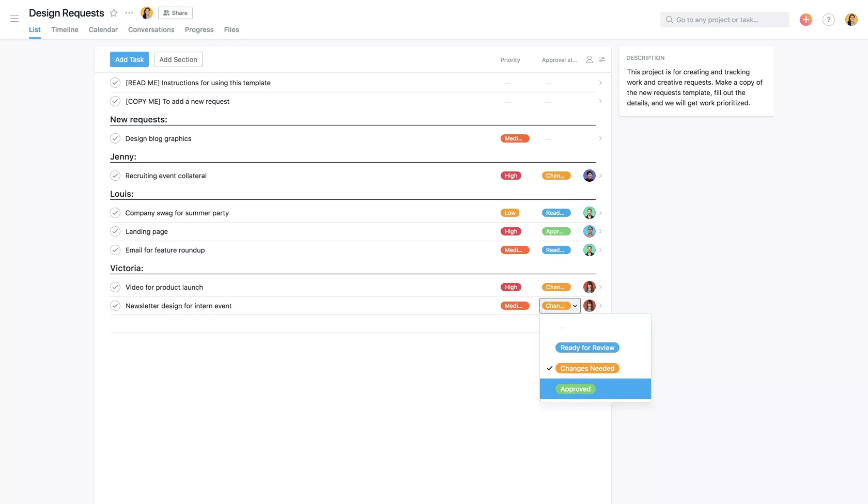The image size is (868, 504).
Task: Switch to the Timeline tab
Action: (x=64, y=29)
